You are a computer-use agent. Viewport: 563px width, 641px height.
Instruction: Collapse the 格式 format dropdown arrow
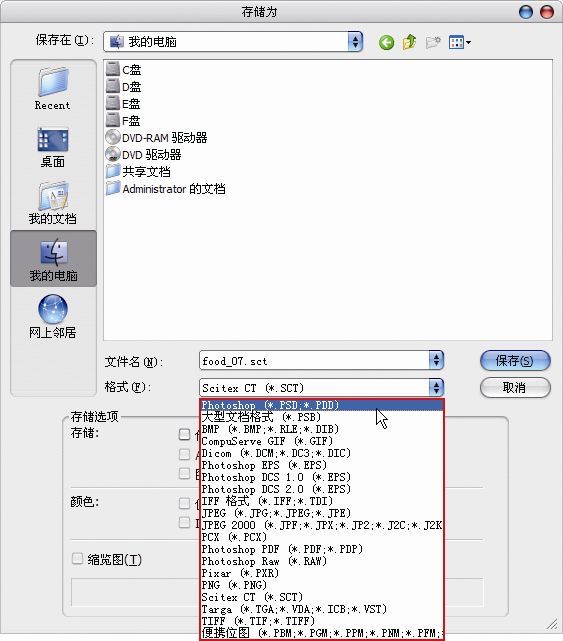[x=436, y=388]
